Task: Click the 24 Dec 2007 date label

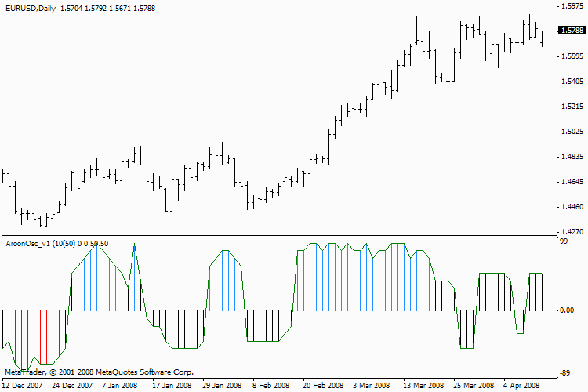Action: (72, 386)
